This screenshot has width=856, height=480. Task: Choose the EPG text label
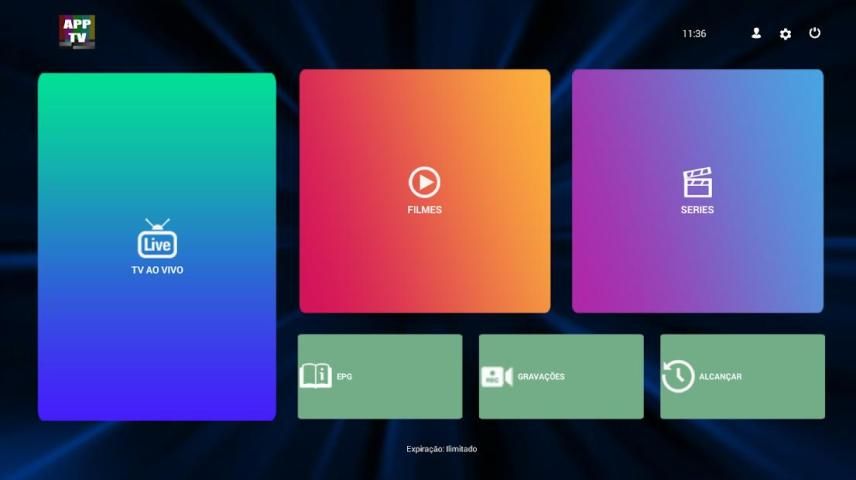[x=344, y=377]
